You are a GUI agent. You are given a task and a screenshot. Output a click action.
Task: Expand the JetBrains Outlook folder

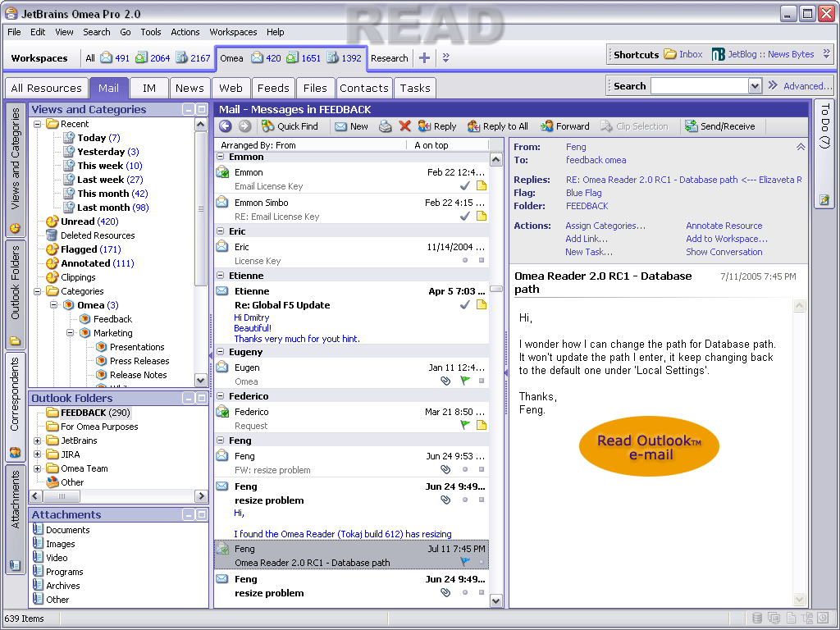(x=38, y=441)
